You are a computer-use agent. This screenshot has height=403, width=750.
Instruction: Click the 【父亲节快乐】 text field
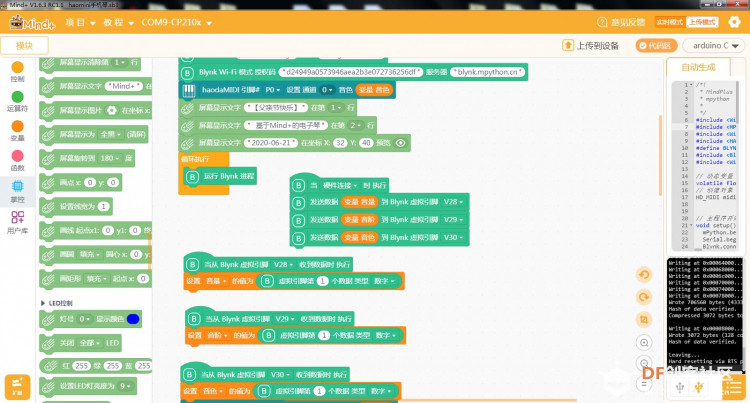[x=276, y=108]
